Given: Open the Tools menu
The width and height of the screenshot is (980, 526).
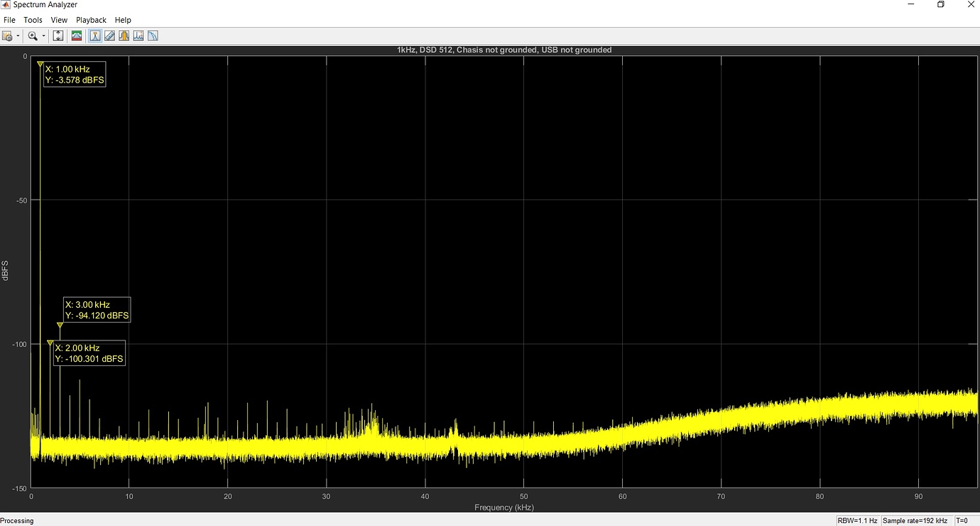Looking at the screenshot, I should tap(33, 20).
